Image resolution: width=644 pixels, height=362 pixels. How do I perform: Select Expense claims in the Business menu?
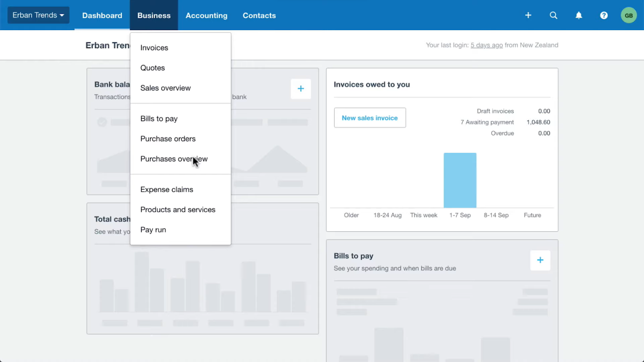[166, 189]
